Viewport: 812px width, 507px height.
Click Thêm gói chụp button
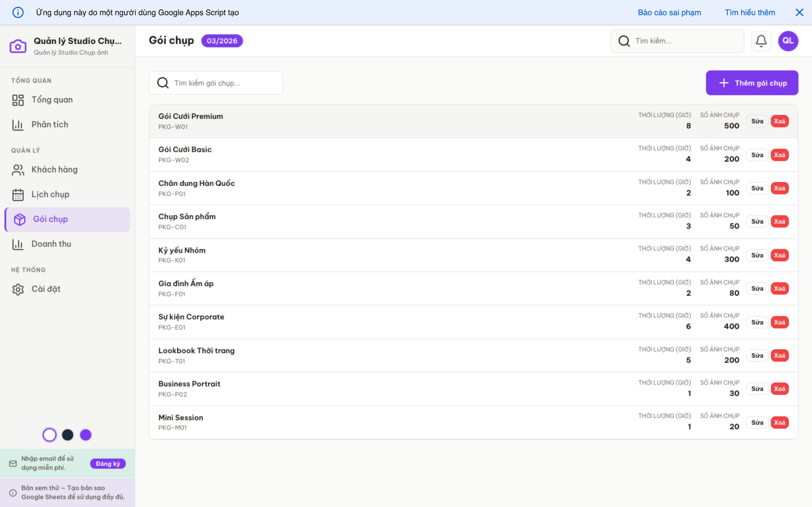[752, 83]
